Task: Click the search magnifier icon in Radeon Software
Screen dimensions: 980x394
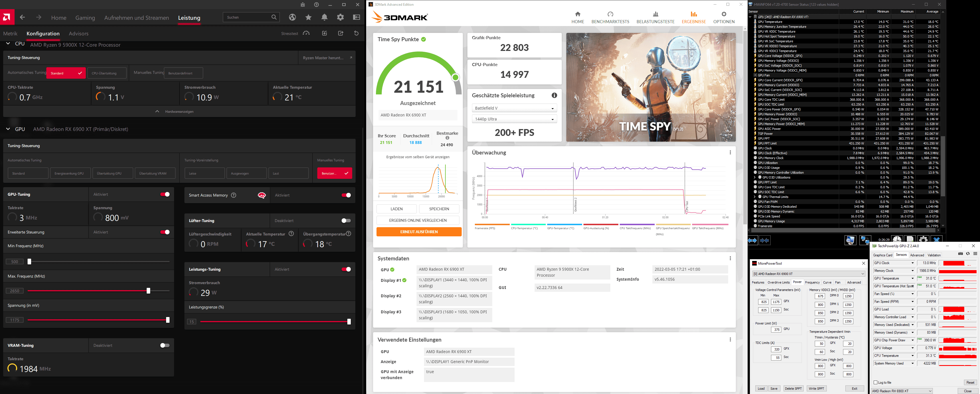Action: pyautogui.click(x=274, y=17)
